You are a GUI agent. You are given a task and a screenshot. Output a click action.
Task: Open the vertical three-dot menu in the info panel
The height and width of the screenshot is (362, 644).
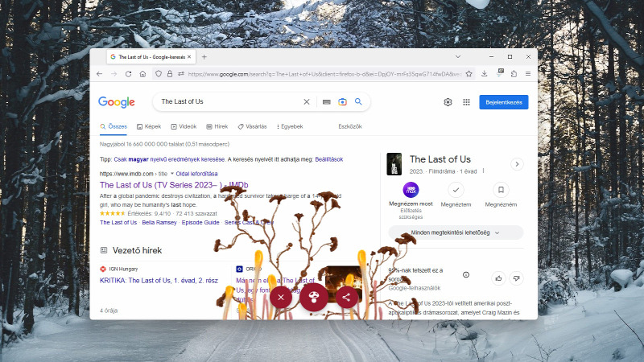click(x=484, y=171)
